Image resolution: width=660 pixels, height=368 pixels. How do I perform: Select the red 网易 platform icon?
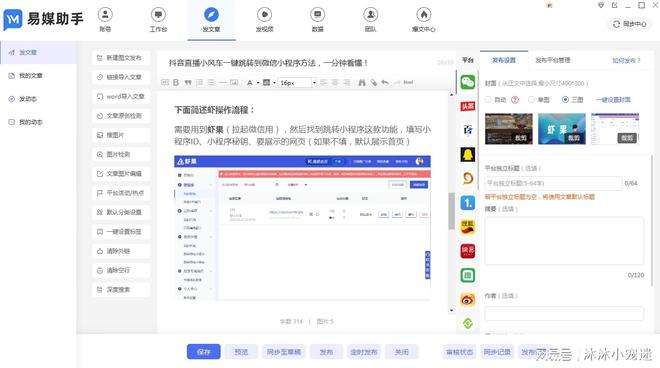click(x=468, y=251)
